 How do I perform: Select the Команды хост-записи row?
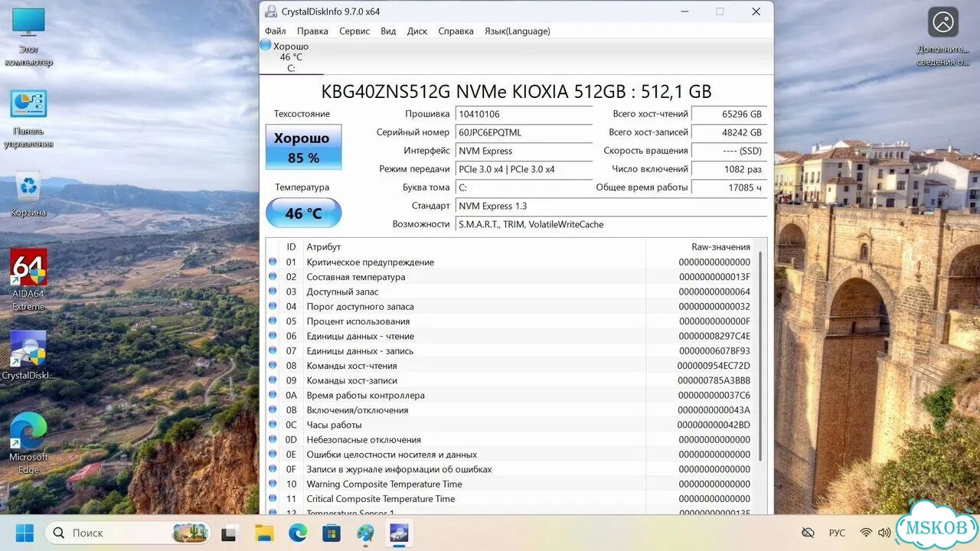[511, 380]
